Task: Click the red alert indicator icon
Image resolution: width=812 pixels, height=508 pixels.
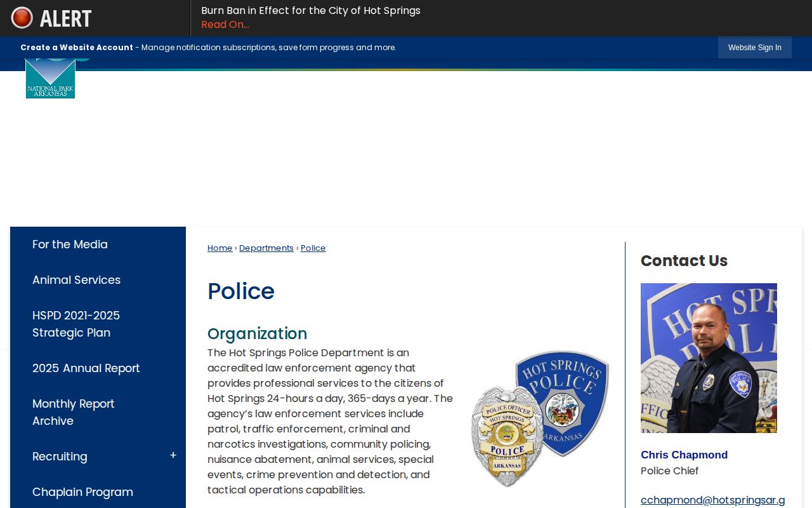Action: tap(22, 18)
